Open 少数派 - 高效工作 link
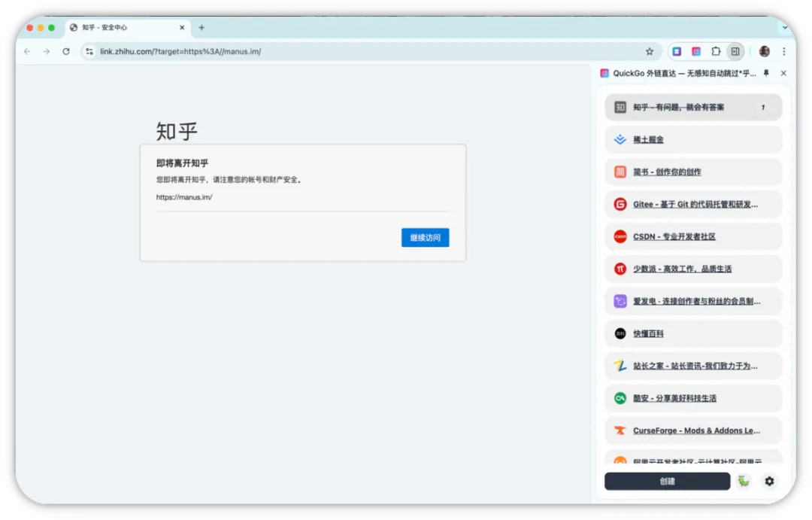The height and width of the screenshot is (520, 812). click(683, 269)
